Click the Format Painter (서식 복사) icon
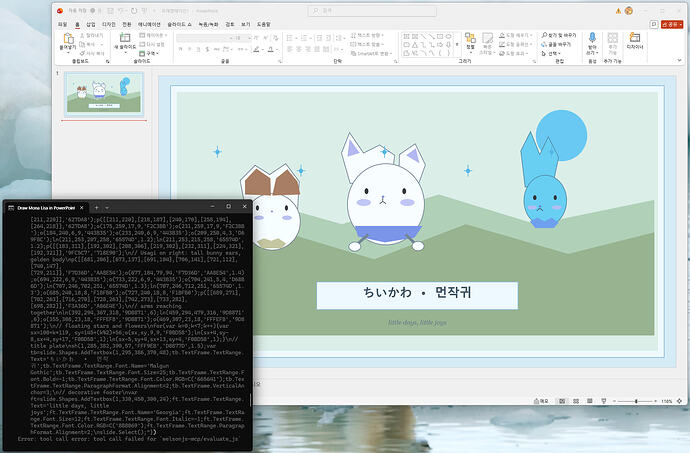Image resolution: width=690 pixels, height=453 pixels. click(x=82, y=53)
